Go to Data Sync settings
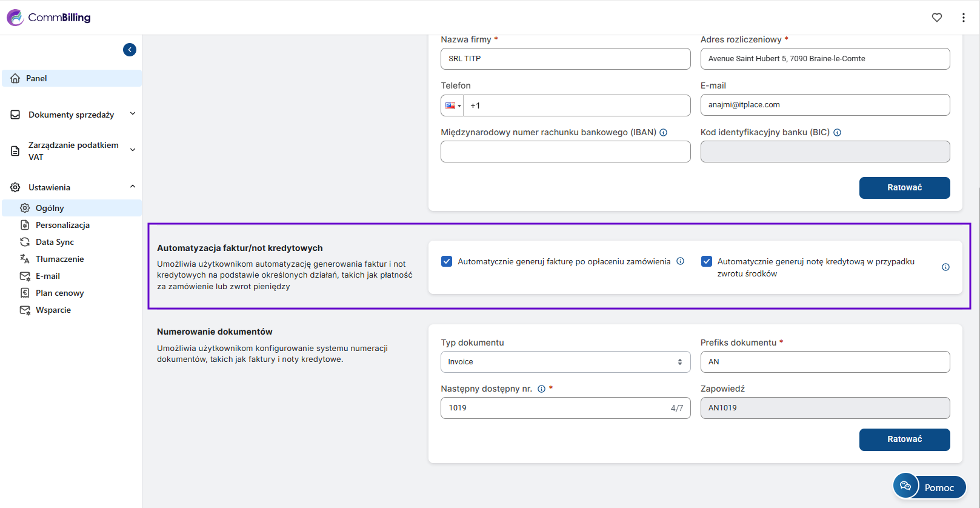 [55, 242]
